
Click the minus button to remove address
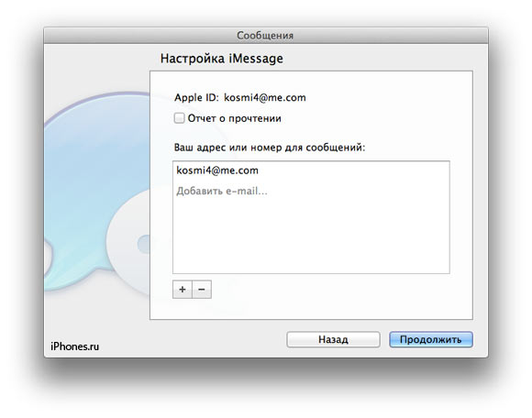202,290
